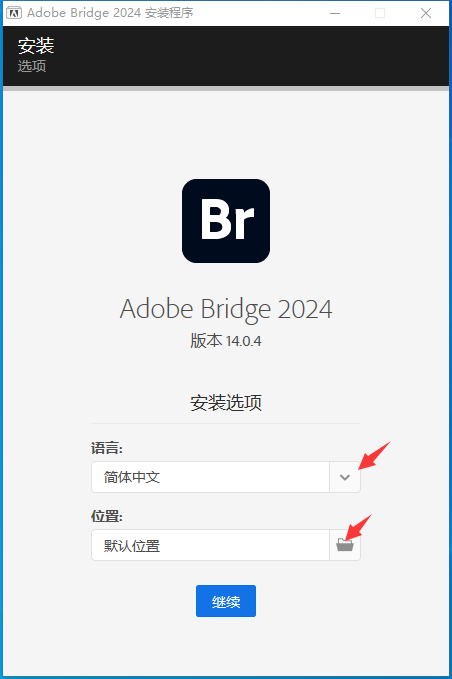Select the 默认位置 location field

click(x=210, y=545)
